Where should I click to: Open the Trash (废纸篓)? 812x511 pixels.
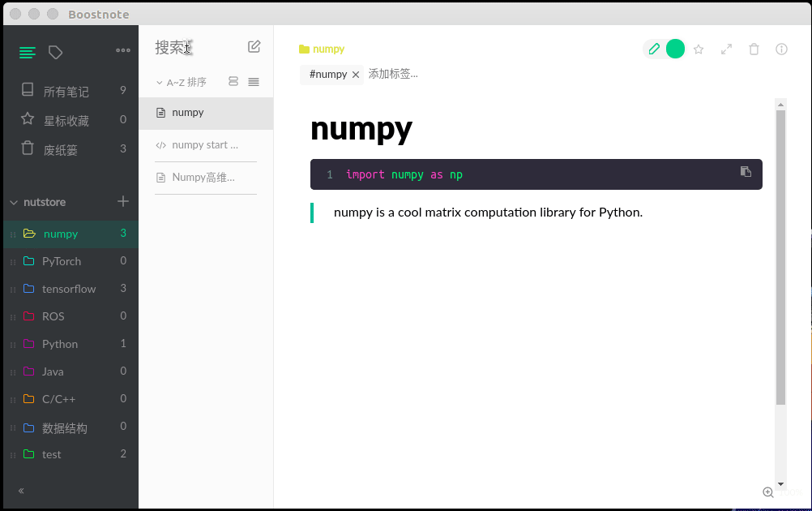pyautogui.click(x=71, y=148)
